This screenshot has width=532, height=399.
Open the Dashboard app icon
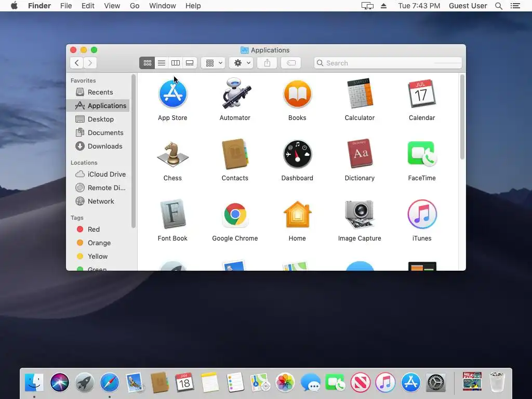tap(297, 154)
